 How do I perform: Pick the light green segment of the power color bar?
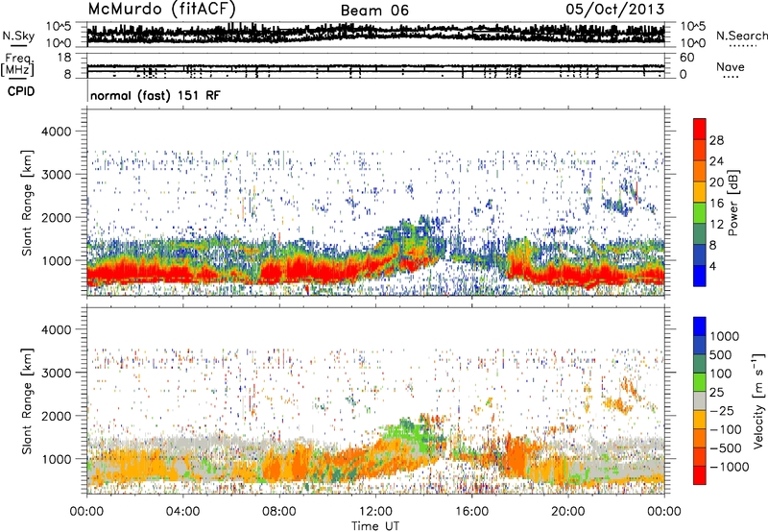point(700,213)
